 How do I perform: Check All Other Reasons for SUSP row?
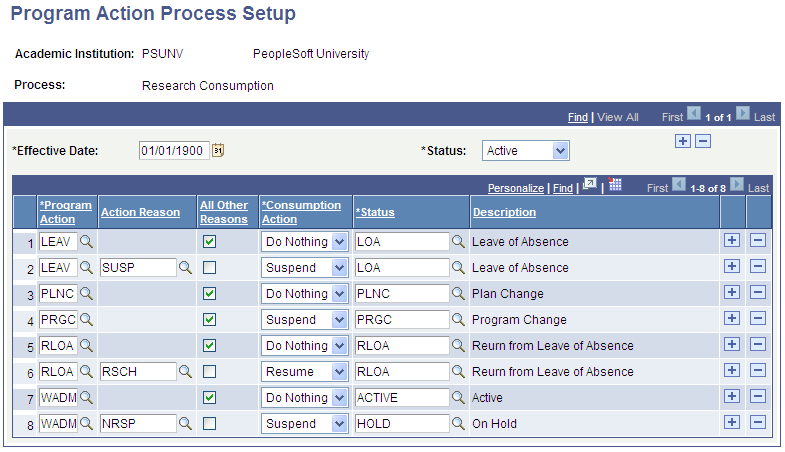(209, 268)
